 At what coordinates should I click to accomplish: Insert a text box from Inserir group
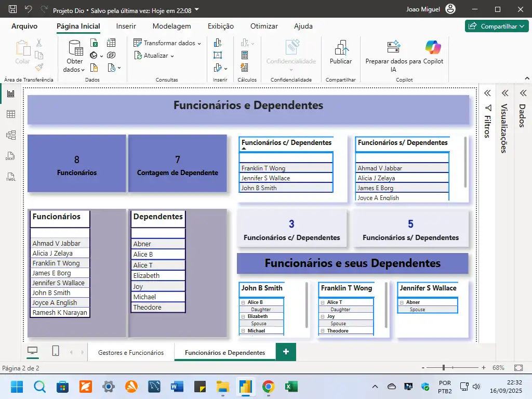click(x=218, y=55)
